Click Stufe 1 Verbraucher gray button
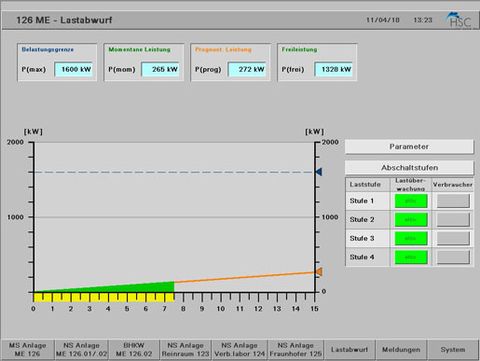This screenshot has height=361, width=480. (x=453, y=201)
